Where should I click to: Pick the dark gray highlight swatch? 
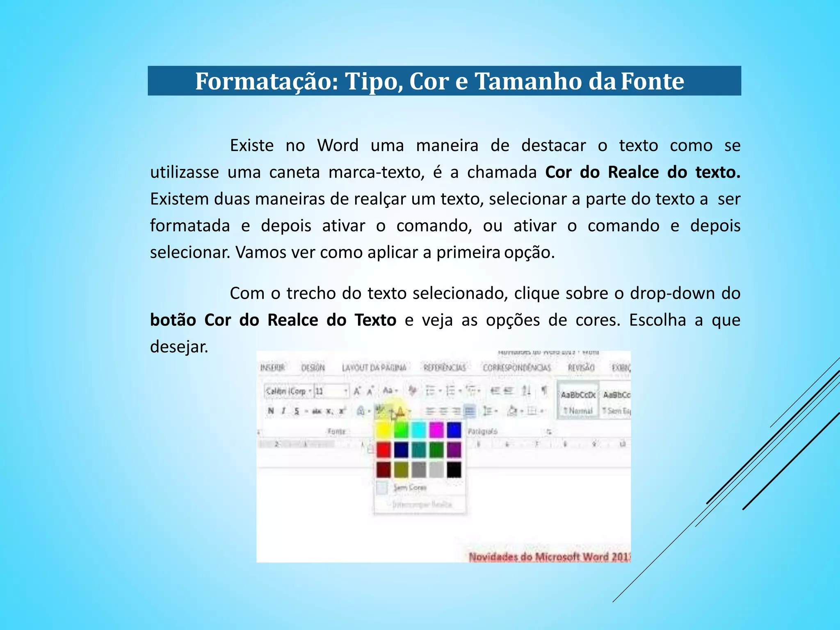click(419, 470)
